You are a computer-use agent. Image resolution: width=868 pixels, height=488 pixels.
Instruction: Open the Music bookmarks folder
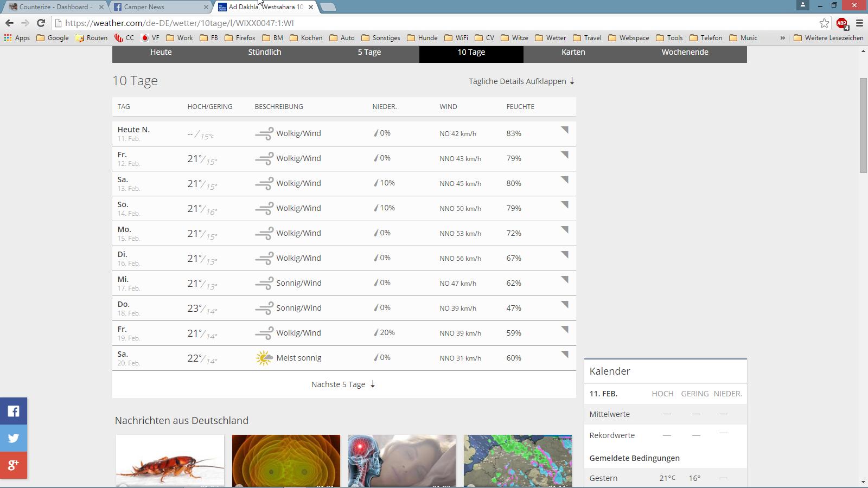[743, 37]
